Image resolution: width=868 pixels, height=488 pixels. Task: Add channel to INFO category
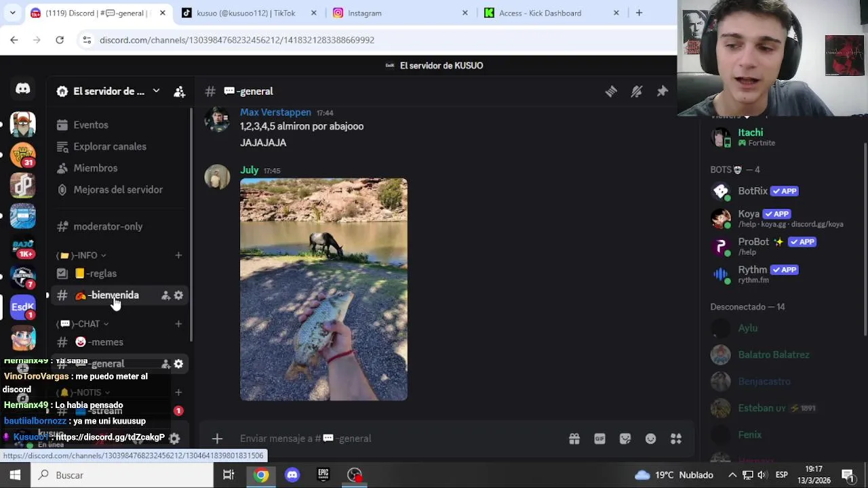point(178,256)
